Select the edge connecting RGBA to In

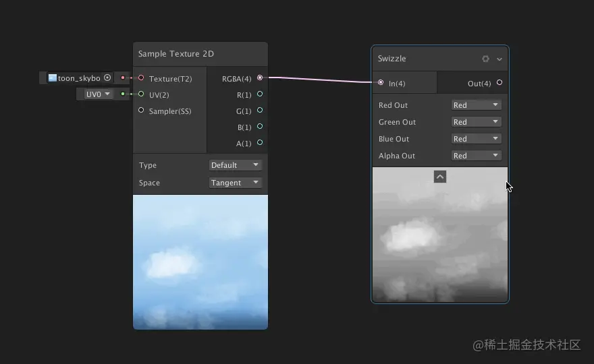point(320,80)
